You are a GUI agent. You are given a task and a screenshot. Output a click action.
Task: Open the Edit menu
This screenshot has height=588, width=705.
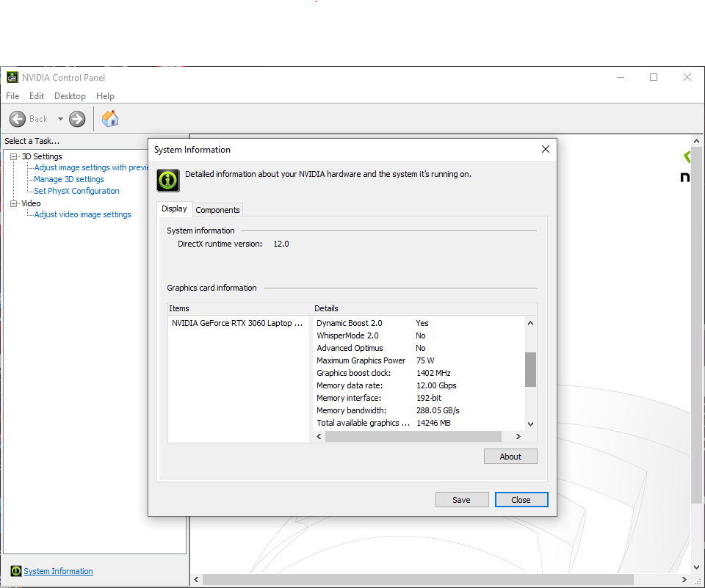37,96
